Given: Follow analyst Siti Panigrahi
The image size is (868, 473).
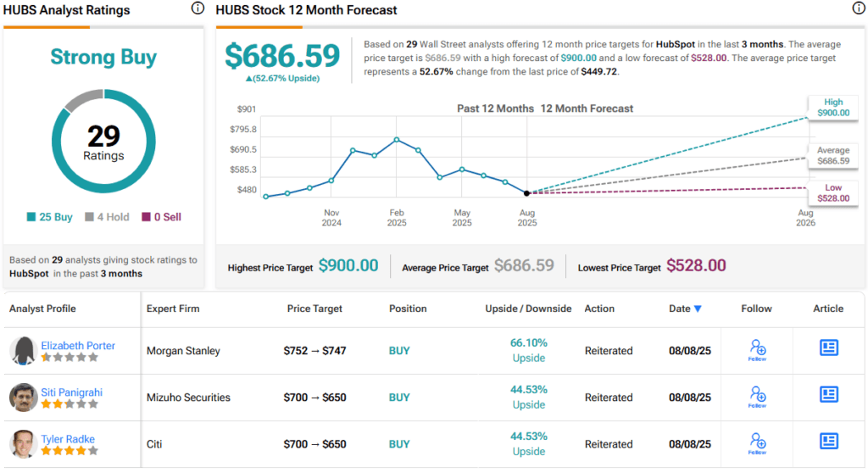Looking at the screenshot, I should (757, 397).
